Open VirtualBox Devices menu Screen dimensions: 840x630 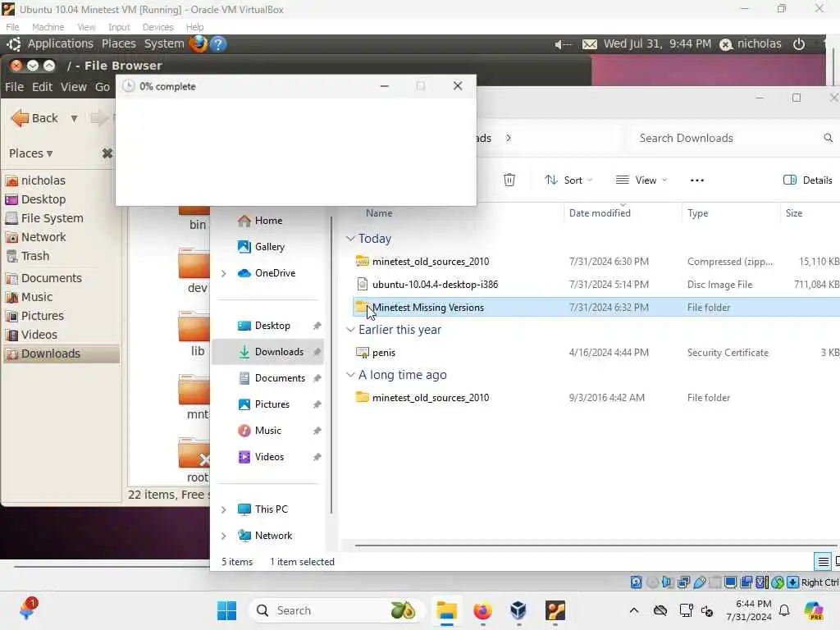pos(157,27)
